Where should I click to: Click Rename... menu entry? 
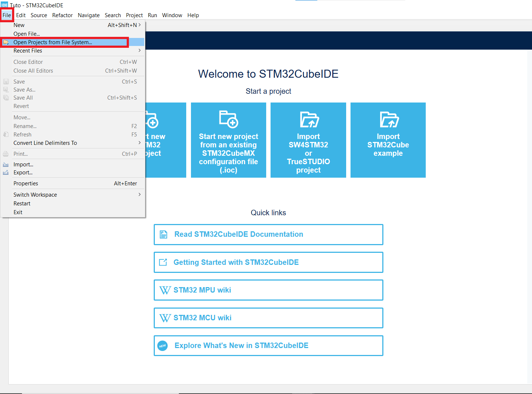click(x=73, y=126)
